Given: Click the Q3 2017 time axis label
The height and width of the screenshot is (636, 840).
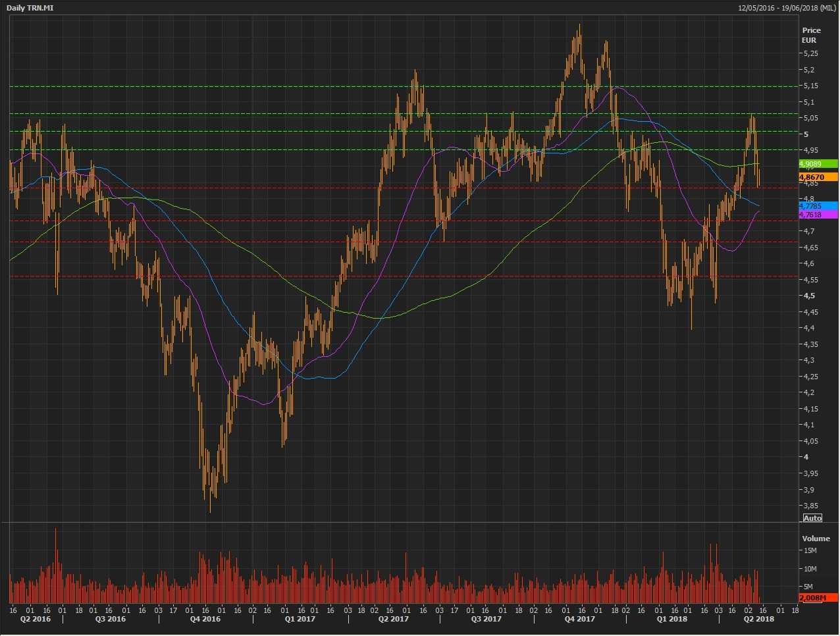Looking at the screenshot, I should tap(486, 619).
